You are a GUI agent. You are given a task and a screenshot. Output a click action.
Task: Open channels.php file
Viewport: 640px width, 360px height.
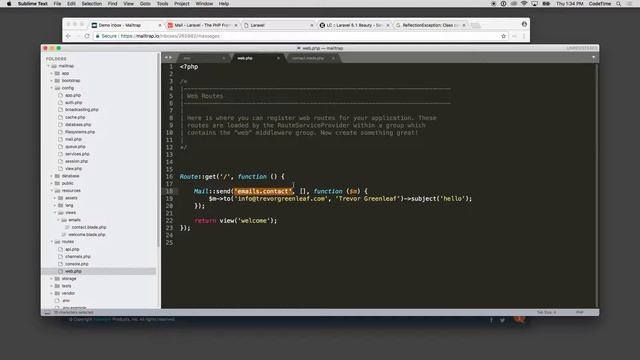tap(78, 256)
